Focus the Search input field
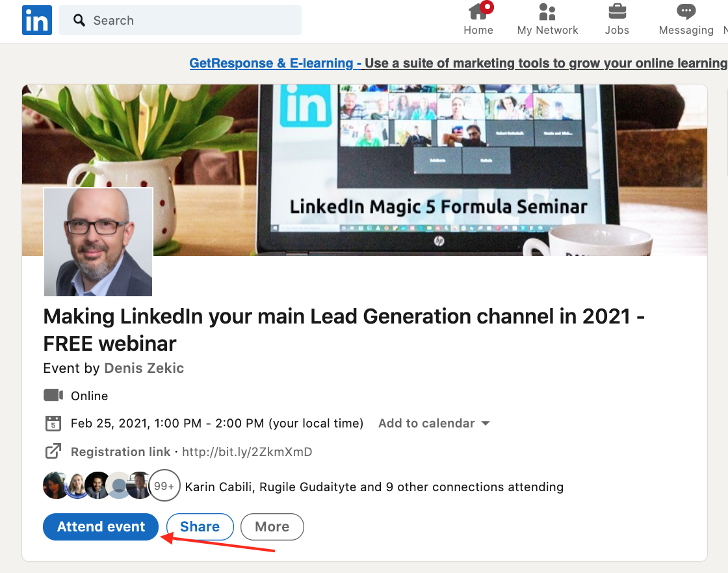This screenshot has width=728, height=573. tap(180, 20)
